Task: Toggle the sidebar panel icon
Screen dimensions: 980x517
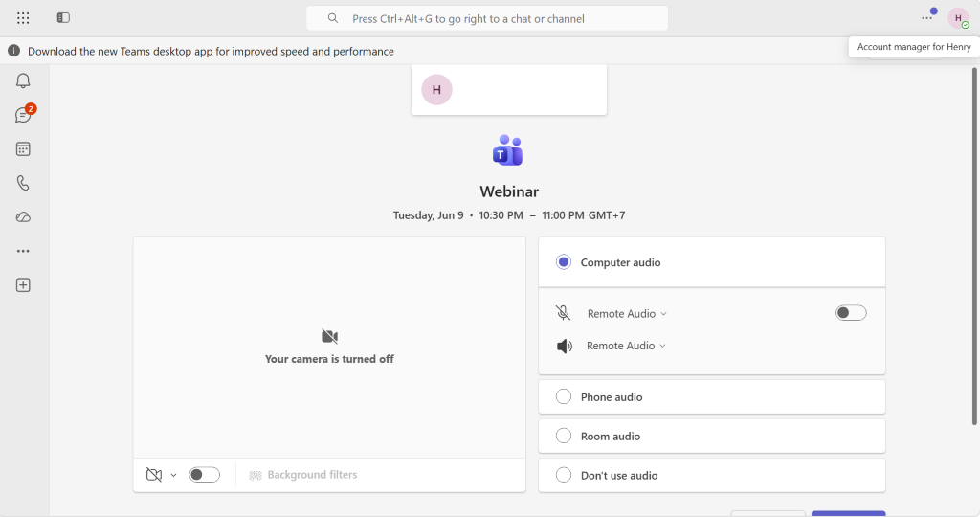Action: (63, 18)
